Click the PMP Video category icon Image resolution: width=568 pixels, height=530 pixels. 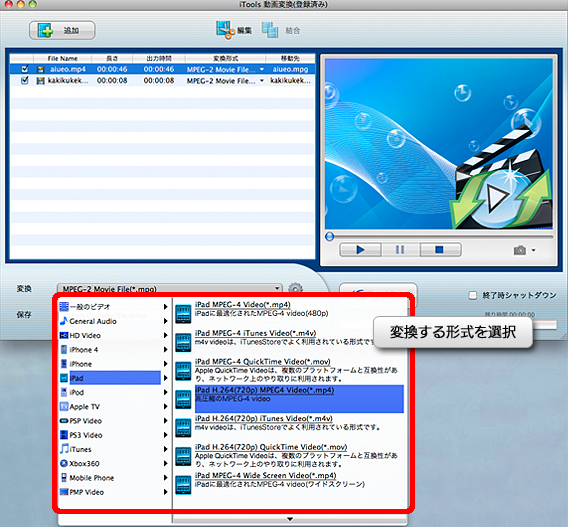pos(64,492)
